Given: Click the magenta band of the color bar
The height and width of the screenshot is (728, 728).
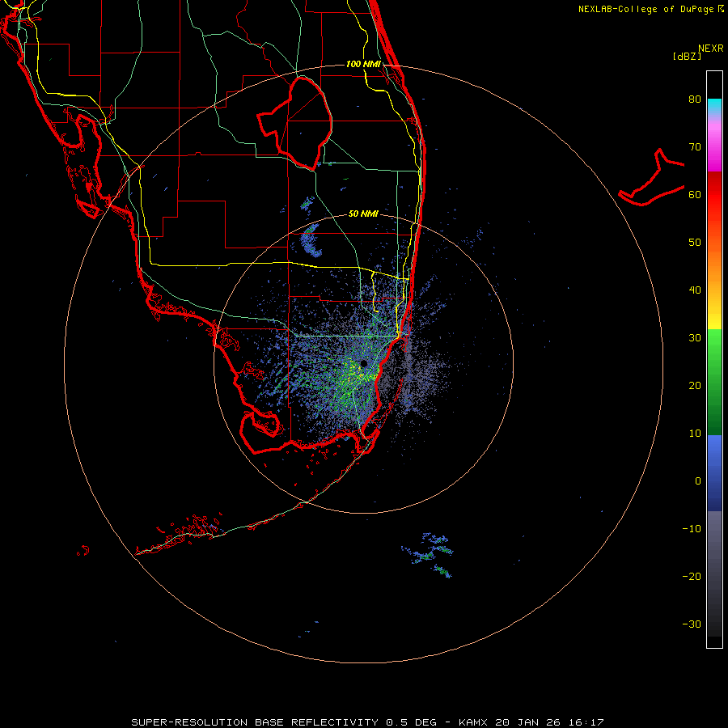Looking at the screenshot, I should point(714,148).
